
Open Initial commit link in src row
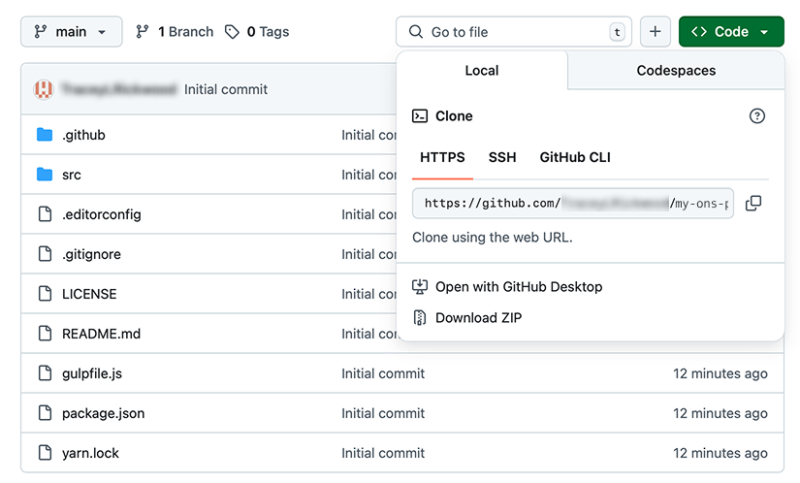(369, 174)
